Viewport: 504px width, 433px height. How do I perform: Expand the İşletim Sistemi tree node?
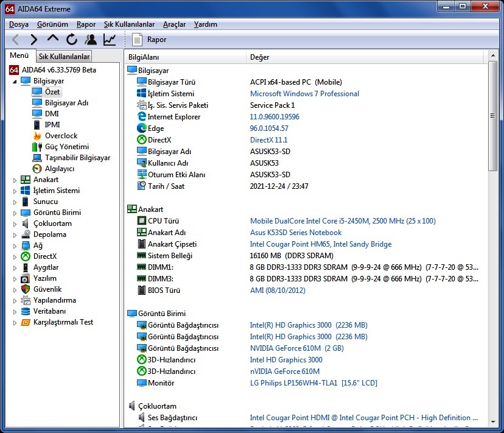tap(15, 191)
